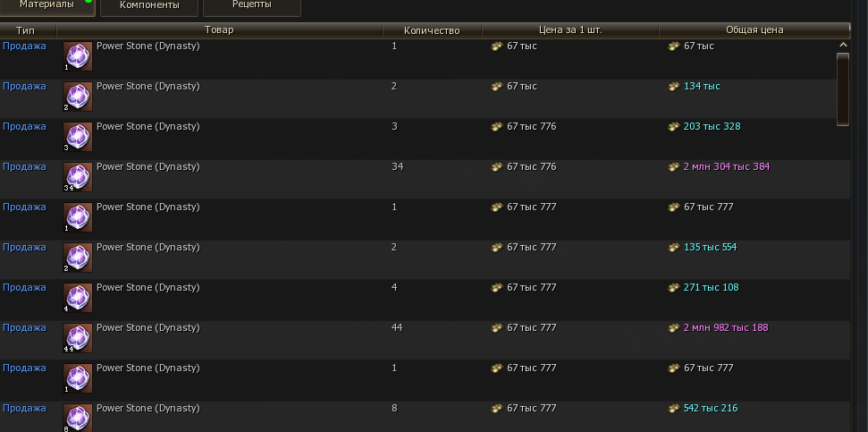
Task: Click coin icon beside total 542 тыс 216
Action: point(674,409)
